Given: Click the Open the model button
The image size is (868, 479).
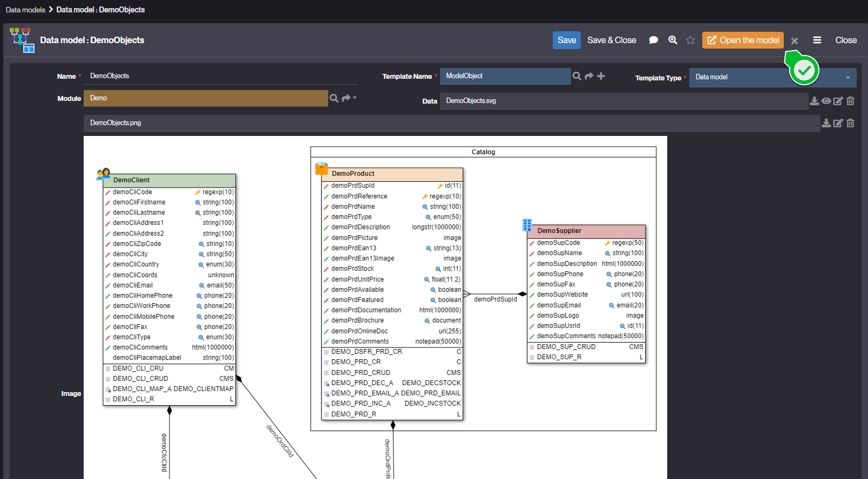Looking at the screenshot, I should point(743,40).
